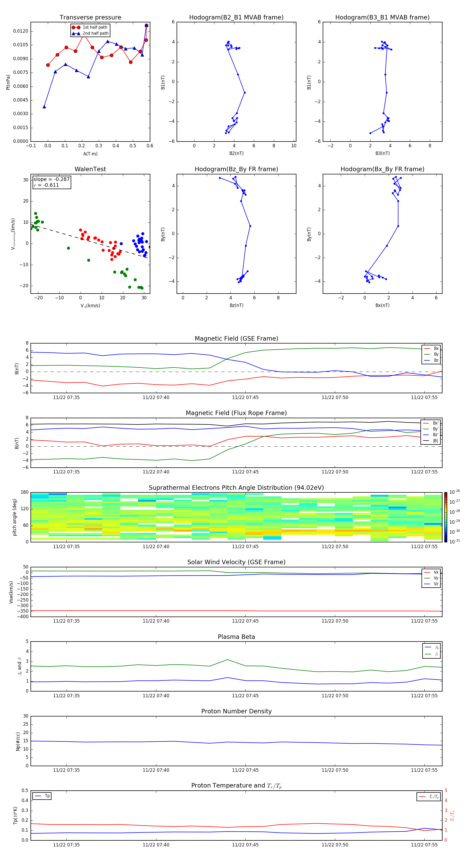
Task: Click the "11/22 07:35" tick under GSE magnetic field
Action: tap(66, 398)
